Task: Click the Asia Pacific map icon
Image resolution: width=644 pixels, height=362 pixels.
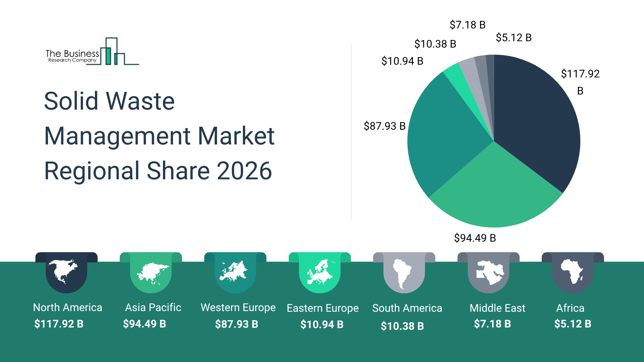Action: (x=153, y=273)
